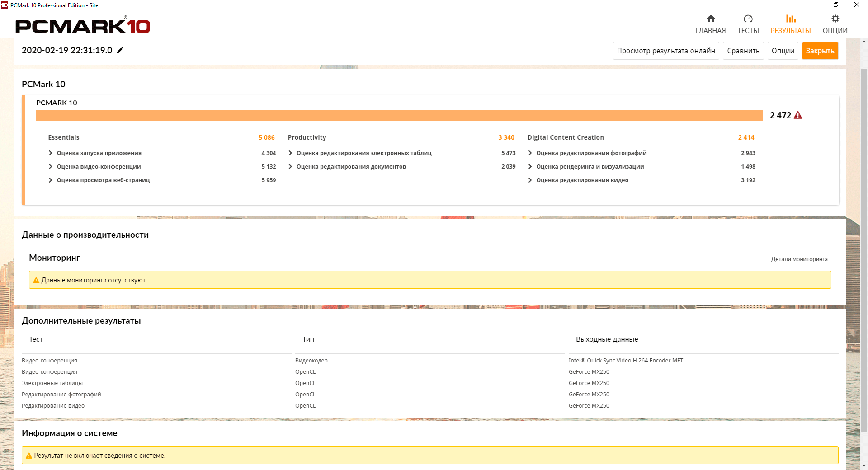The height and width of the screenshot is (470, 868).
Task: Click the Тип column header
Action: point(308,339)
